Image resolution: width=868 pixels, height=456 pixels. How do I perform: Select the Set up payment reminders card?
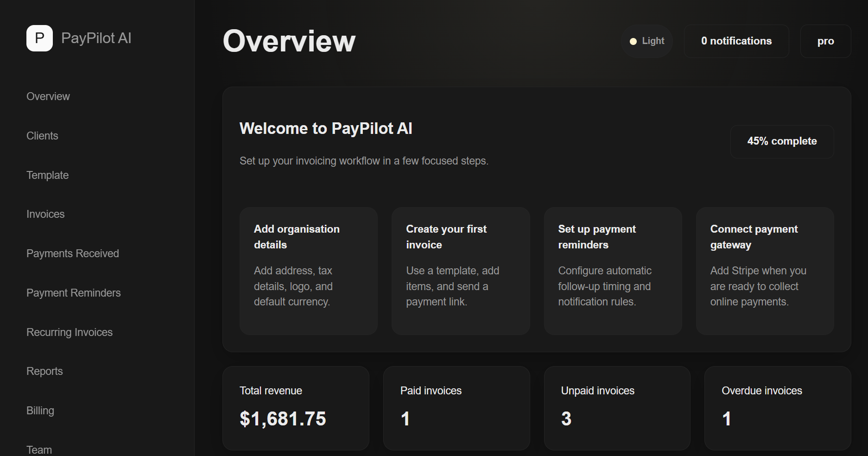[x=613, y=271]
